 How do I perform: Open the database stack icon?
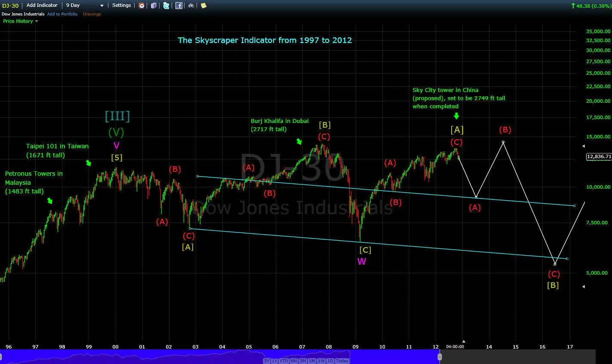(154, 6)
